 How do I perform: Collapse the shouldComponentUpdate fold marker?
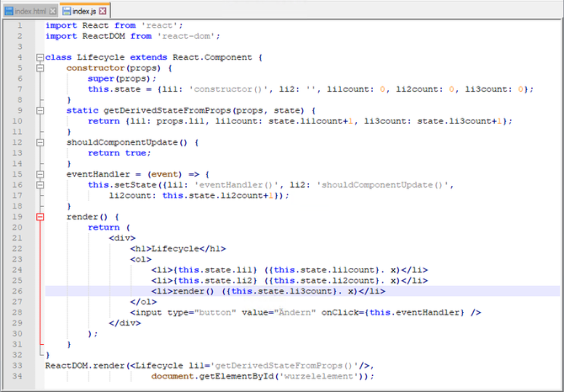(x=40, y=142)
